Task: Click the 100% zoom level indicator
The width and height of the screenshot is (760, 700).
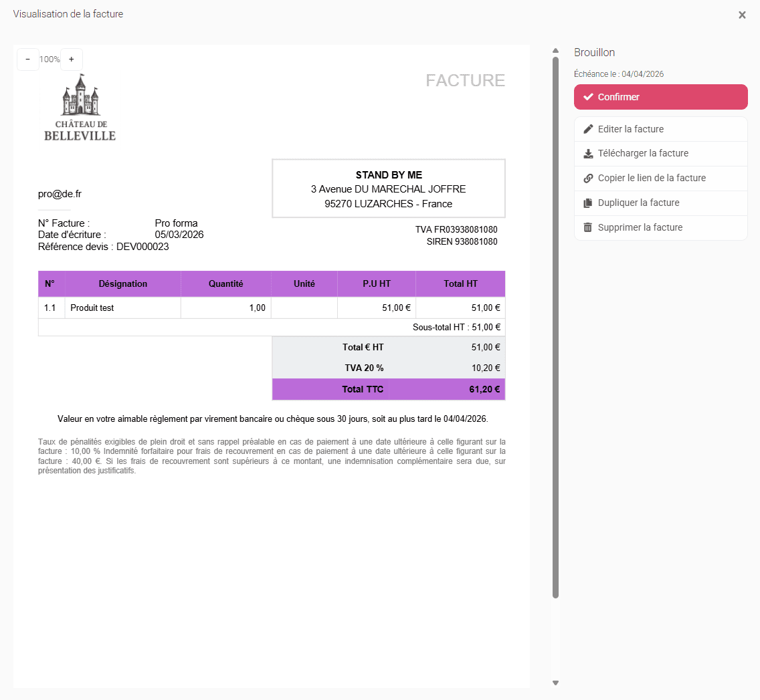Action: [50, 60]
